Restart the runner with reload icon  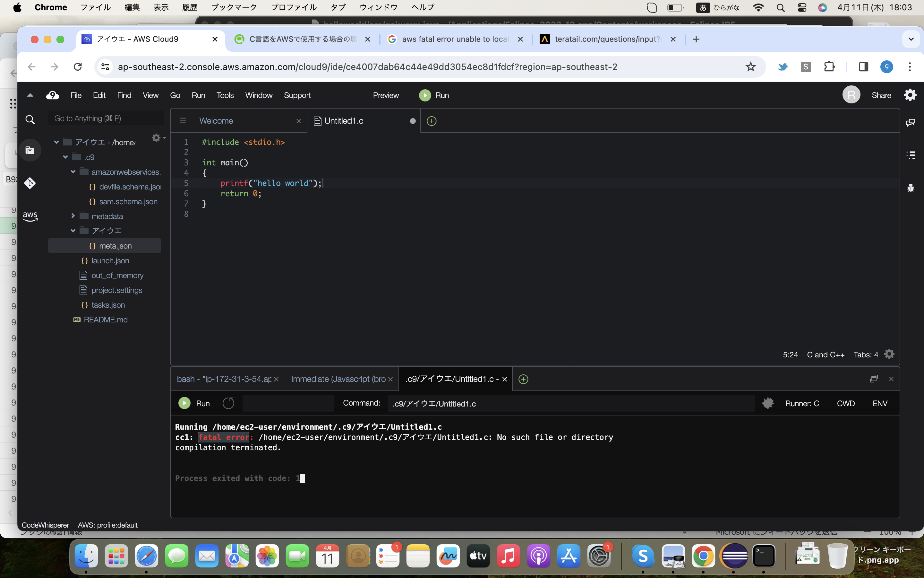[228, 403]
